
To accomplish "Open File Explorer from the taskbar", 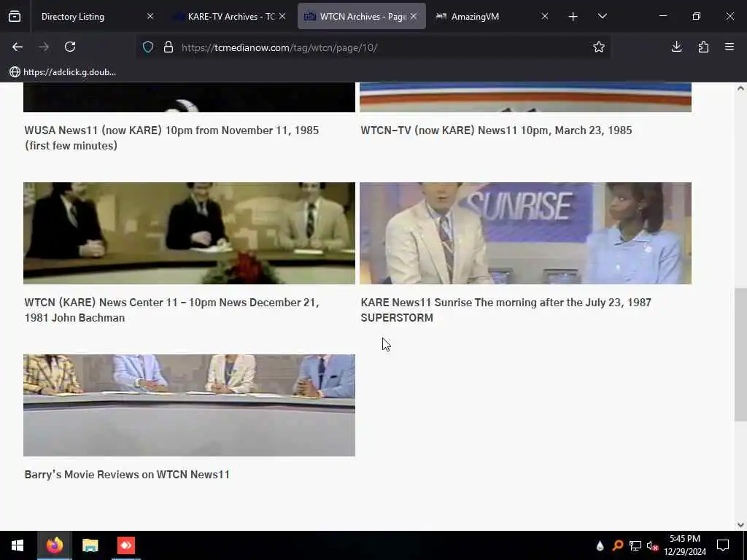I will coord(90,545).
